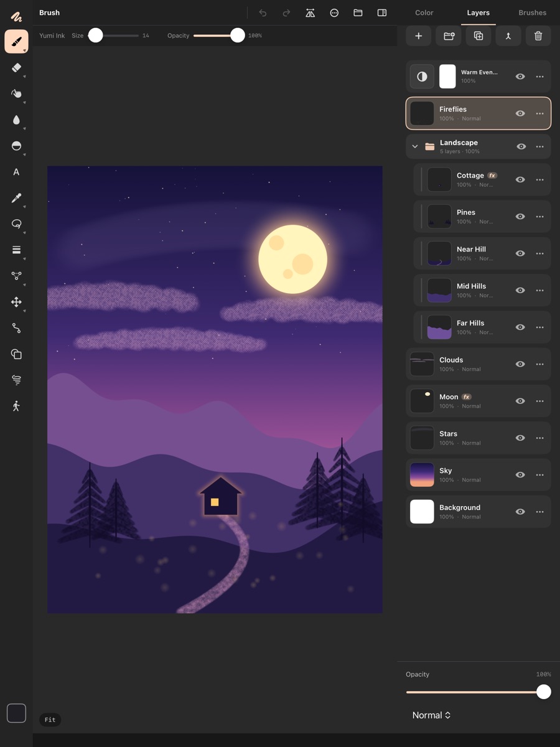Hide the Clouds layer
The width and height of the screenshot is (560, 747).
click(521, 364)
